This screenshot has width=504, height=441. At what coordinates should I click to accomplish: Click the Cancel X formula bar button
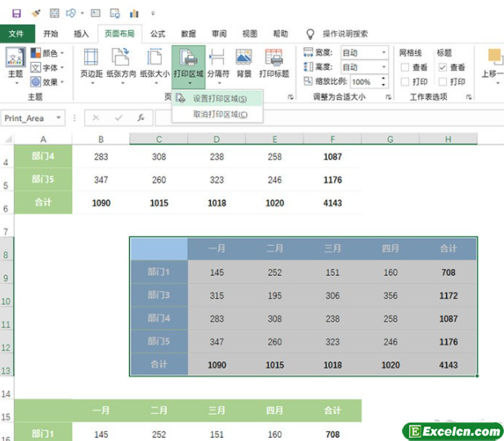[96, 118]
